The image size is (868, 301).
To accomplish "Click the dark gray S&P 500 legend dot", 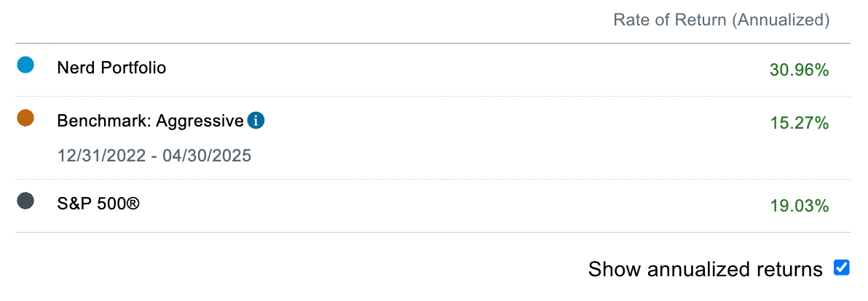I will point(25,201).
